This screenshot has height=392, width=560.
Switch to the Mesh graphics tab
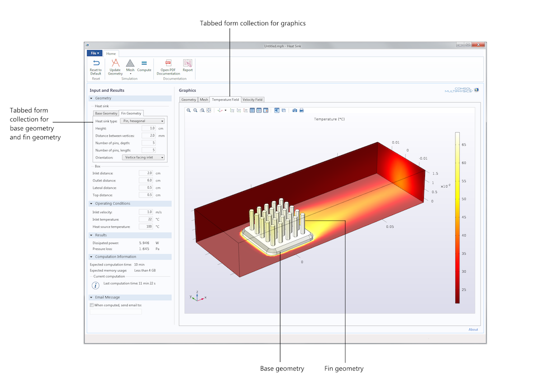pyautogui.click(x=204, y=100)
